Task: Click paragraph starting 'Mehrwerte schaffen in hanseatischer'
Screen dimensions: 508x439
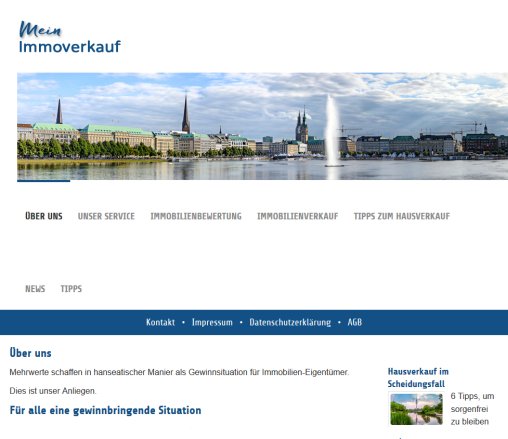Action: click(179, 372)
